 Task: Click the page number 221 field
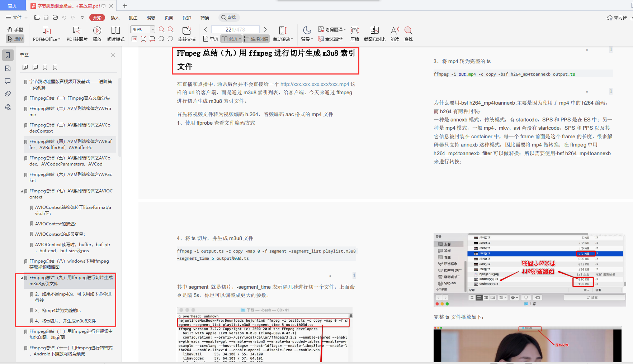point(235,29)
